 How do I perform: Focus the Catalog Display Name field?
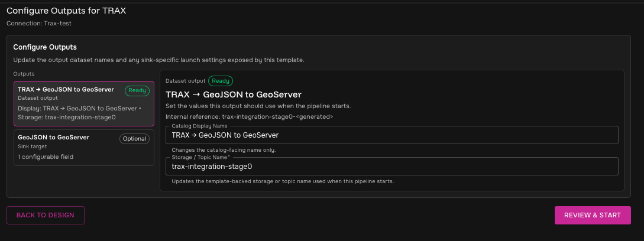pos(392,135)
